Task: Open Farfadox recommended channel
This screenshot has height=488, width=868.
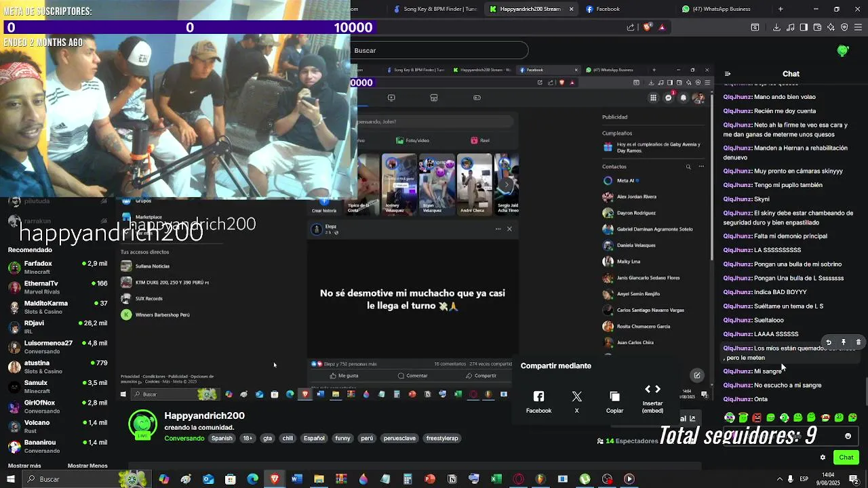Action: 58,267
